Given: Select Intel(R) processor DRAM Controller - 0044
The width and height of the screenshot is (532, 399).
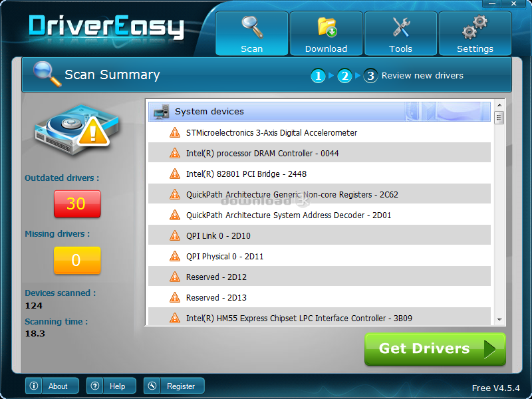Looking at the screenshot, I should [x=319, y=154].
